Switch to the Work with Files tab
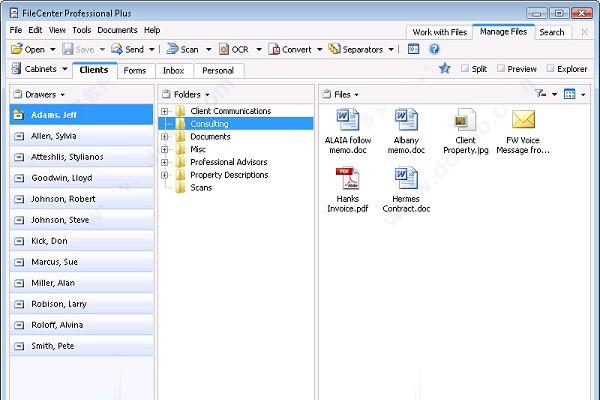 (x=440, y=32)
